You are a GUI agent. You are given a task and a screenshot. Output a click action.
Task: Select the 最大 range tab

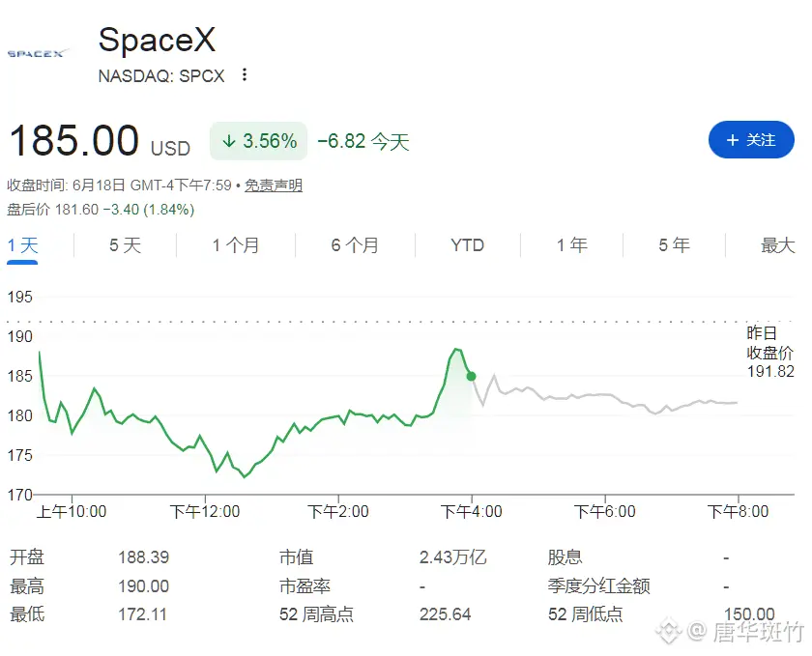tap(777, 244)
